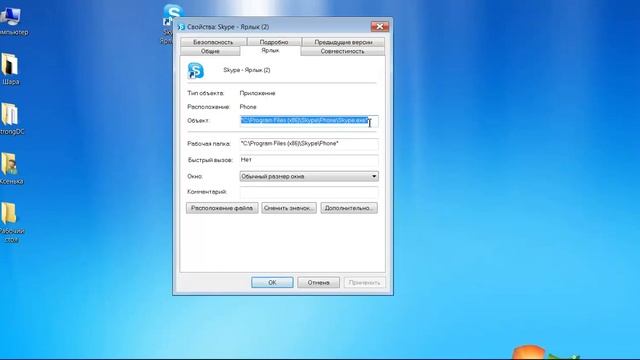Click the Быстрый вызов field
Screen dimensions: 640x360
[309, 160]
